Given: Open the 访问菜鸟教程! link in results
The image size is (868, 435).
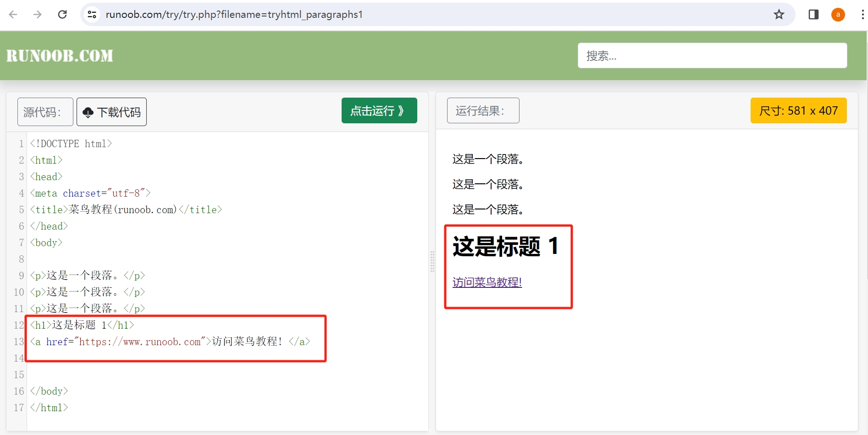Looking at the screenshot, I should click(x=487, y=282).
